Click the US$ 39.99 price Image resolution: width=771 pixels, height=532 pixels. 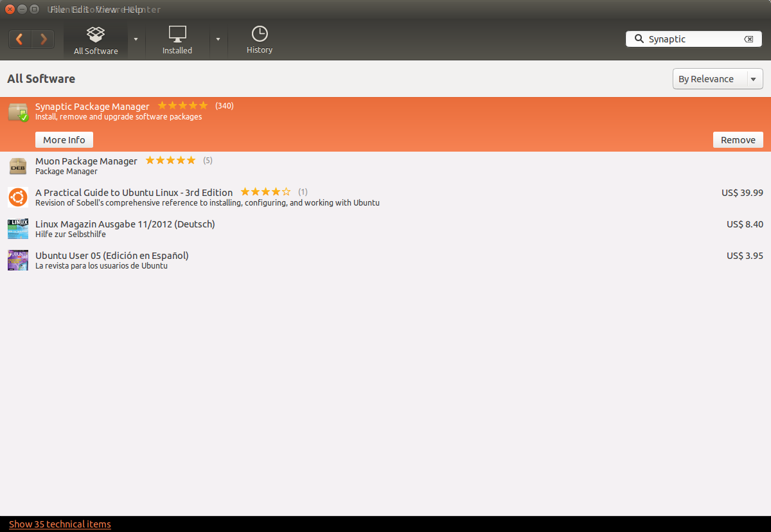coord(742,192)
